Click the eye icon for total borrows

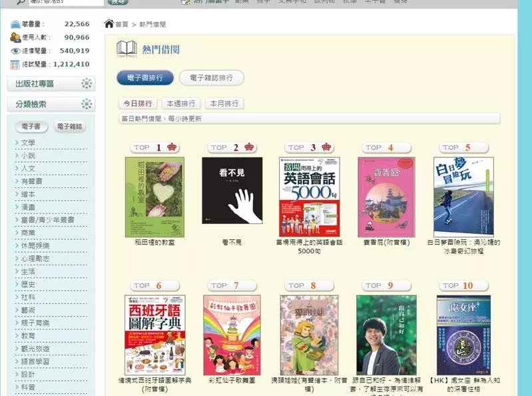point(15,51)
